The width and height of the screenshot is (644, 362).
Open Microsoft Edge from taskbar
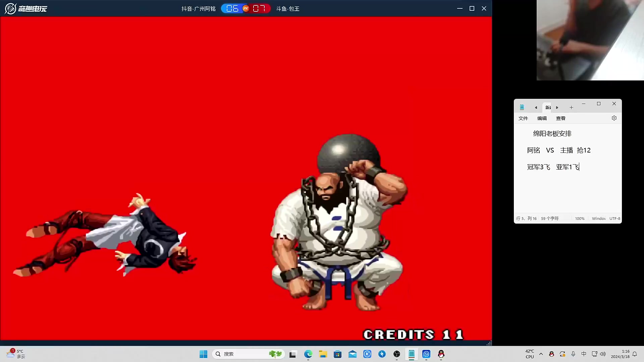pyautogui.click(x=308, y=354)
